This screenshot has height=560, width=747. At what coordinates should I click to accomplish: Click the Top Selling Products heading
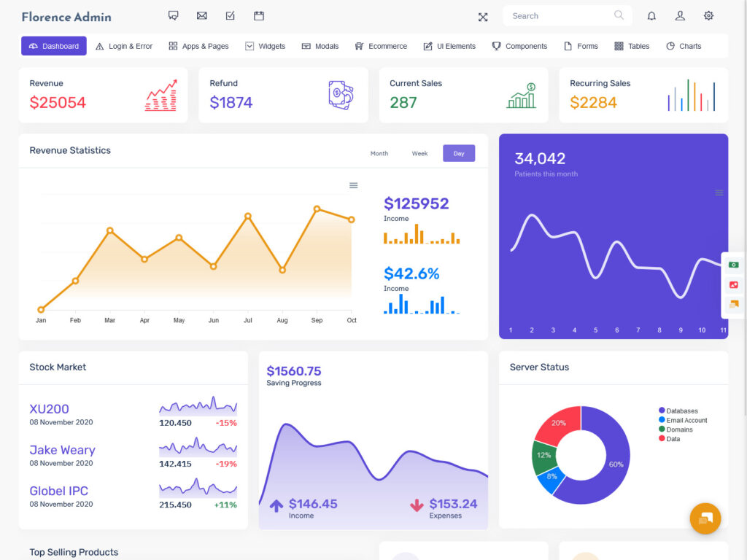[74, 553]
